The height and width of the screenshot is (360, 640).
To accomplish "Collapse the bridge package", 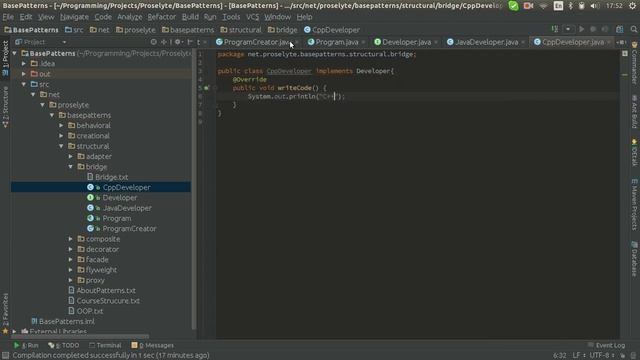I will (71, 167).
